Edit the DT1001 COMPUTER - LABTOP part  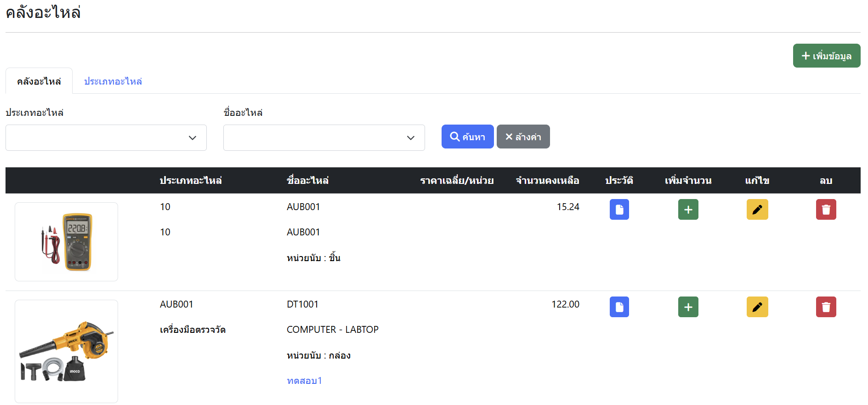coord(757,307)
